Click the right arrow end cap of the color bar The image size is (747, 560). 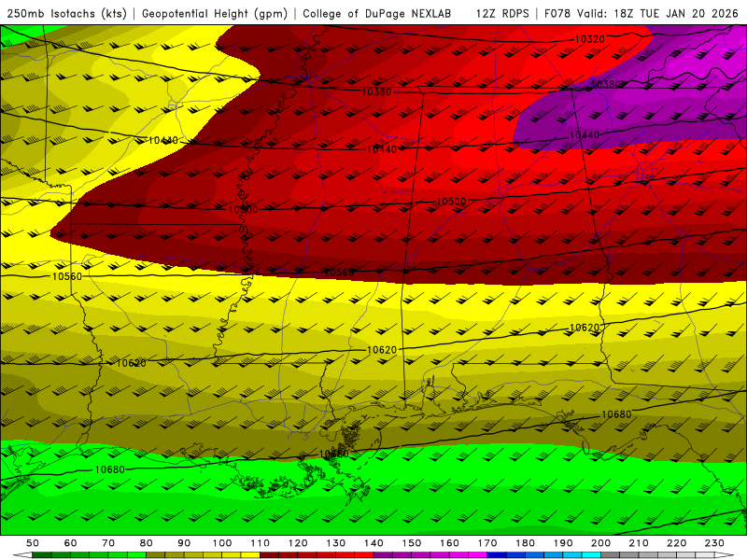click(725, 555)
